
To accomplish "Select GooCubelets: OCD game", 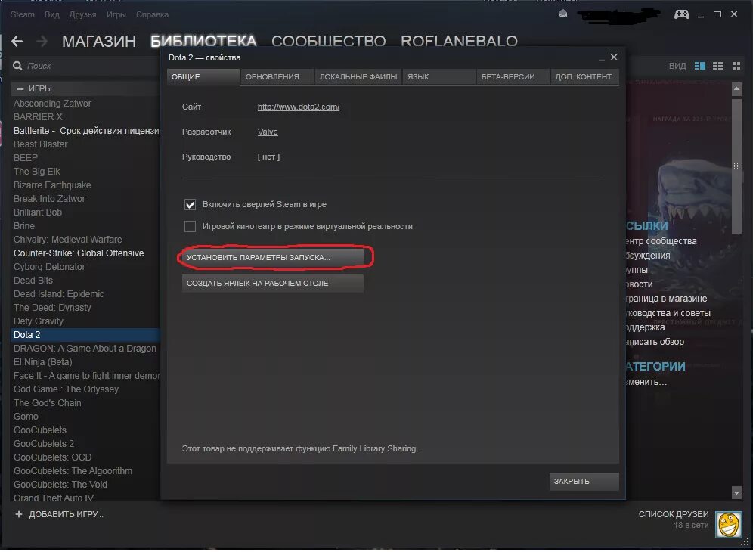I will (x=53, y=457).
